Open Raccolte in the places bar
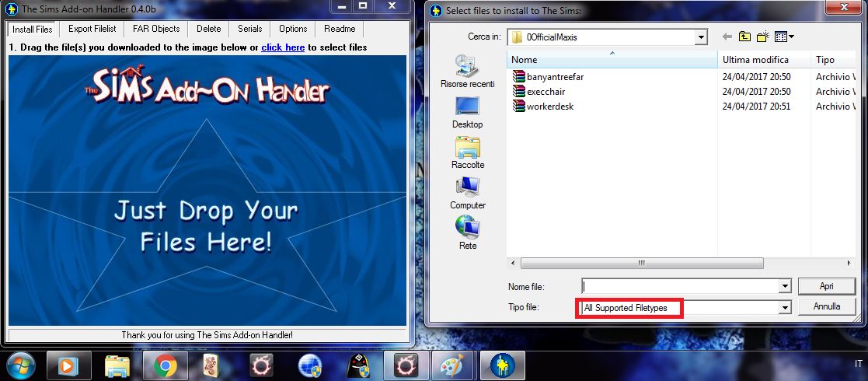868x381 pixels. [468, 153]
